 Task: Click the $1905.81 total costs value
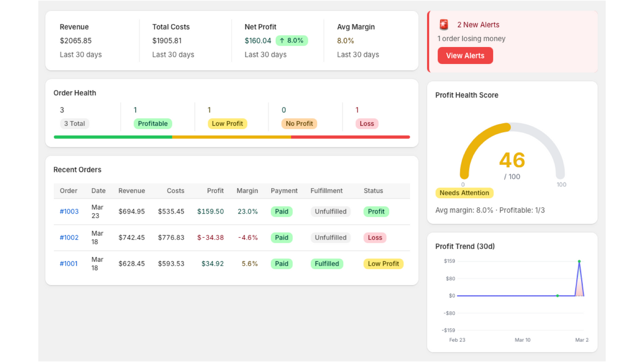pos(167,41)
